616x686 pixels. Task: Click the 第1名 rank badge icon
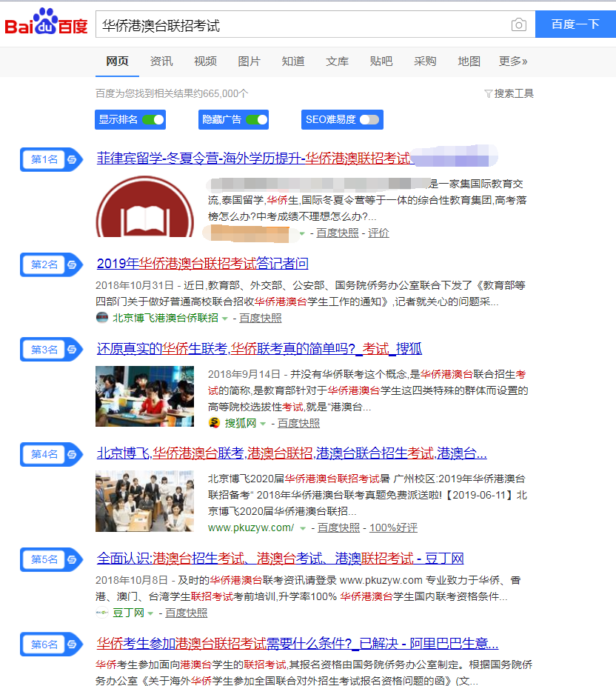51,159
